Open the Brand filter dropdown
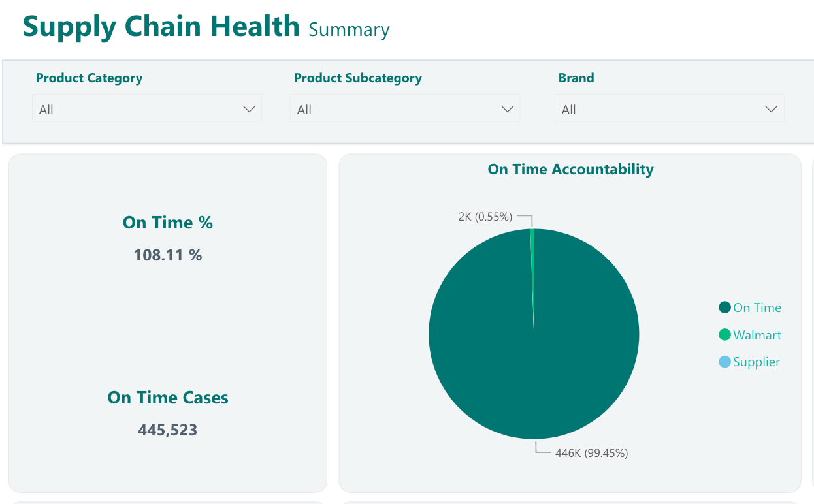Viewport: 814px width, 504px height. (x=670, y=108)
